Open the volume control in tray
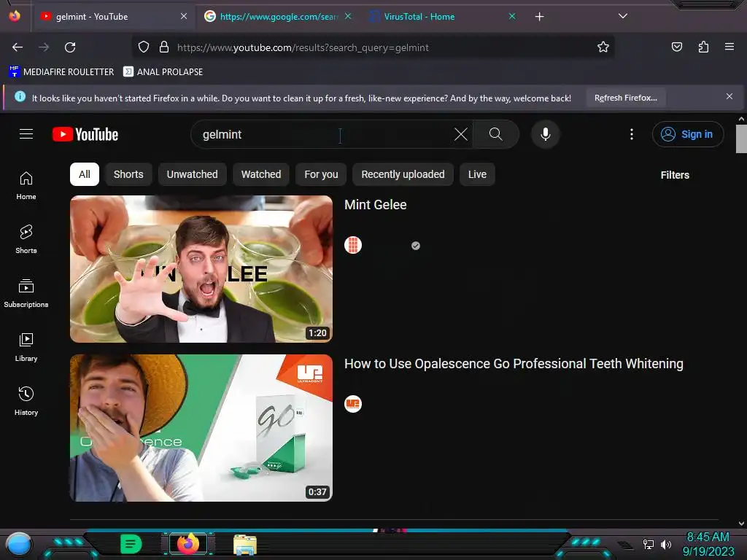 coord(666,544)
